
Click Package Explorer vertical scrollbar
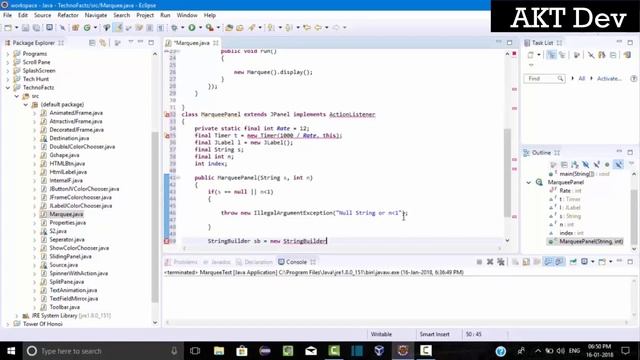[155, 216]
